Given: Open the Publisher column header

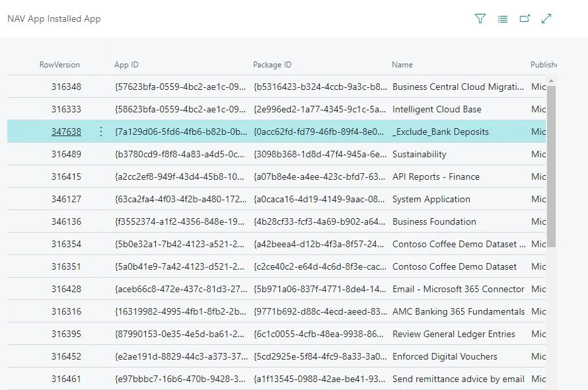Looking at the screenshot, I should [543, 65].
